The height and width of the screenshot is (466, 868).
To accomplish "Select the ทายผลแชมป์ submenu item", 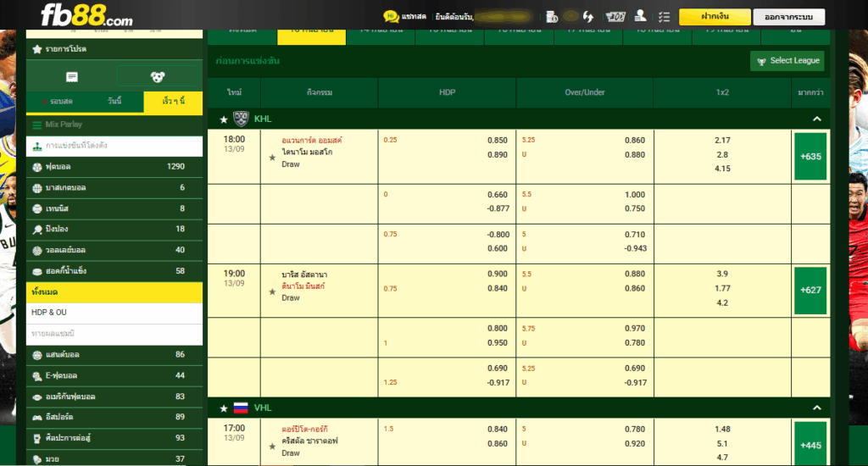I will 114,334.
